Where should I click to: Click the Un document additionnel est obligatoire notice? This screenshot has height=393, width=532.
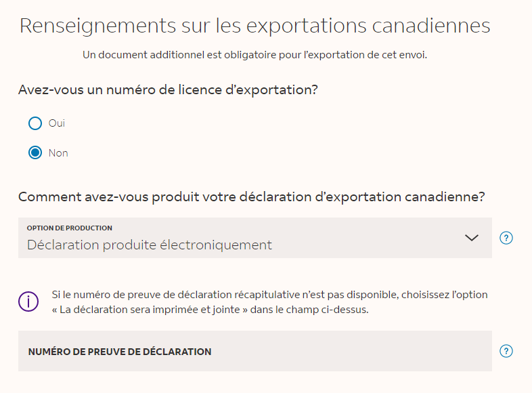[254, 55]
